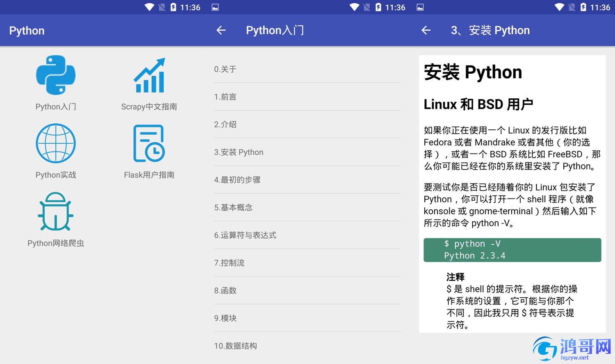The width and height of the screenshot is (615, 364).
Task: Open the Python入门 snake logo icon
Action: (56, 75)
